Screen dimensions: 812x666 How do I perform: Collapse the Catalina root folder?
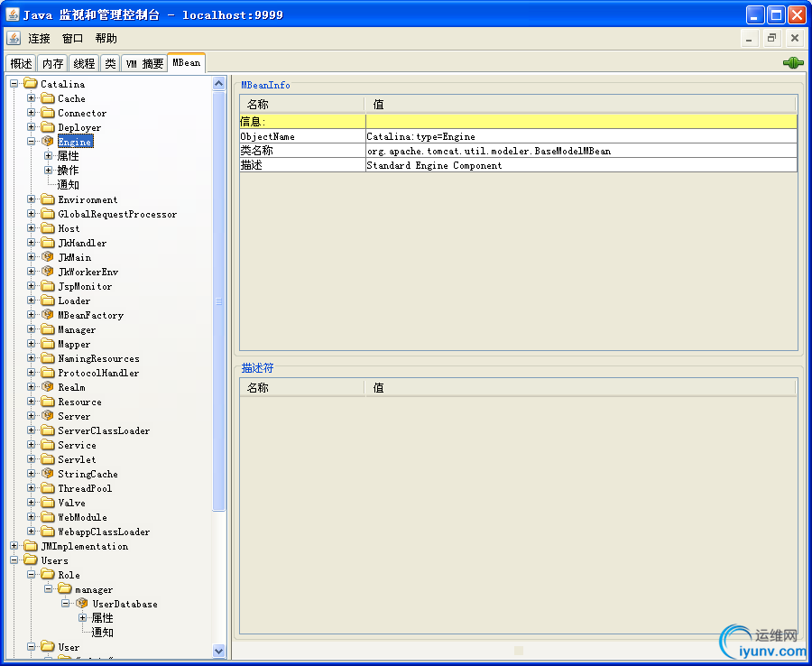[x=14, y=83]
